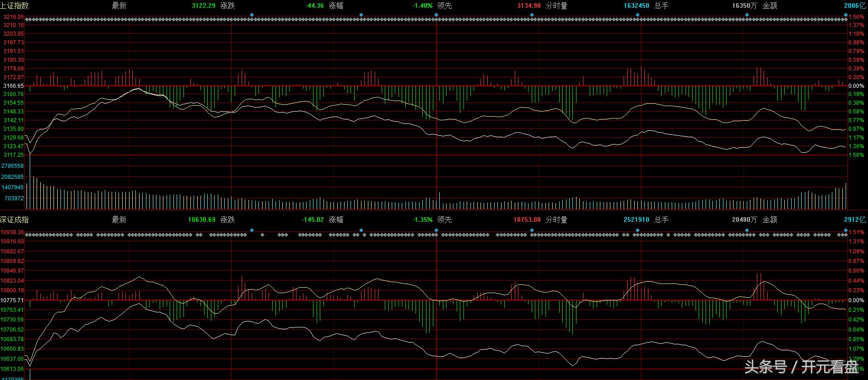The image size is (868, 380).
Task: Click the 金额 label in the 上证指数 header
Action: tap(770, 6)
